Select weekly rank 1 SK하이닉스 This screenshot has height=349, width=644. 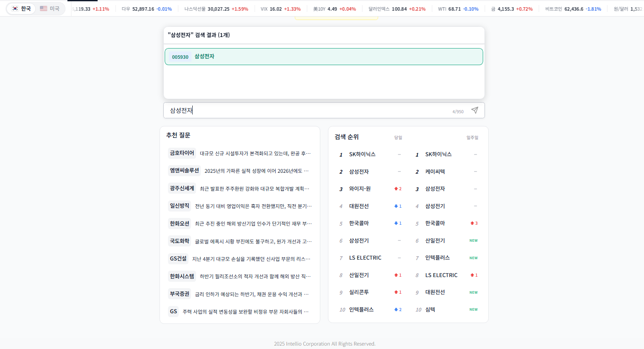tap(446, 154)
